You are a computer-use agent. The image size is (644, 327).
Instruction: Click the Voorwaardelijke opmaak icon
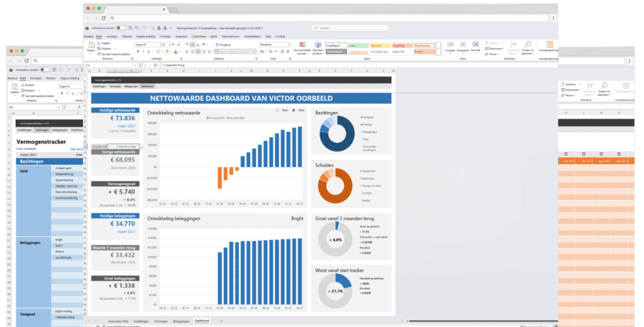click(x=302, y=46)
